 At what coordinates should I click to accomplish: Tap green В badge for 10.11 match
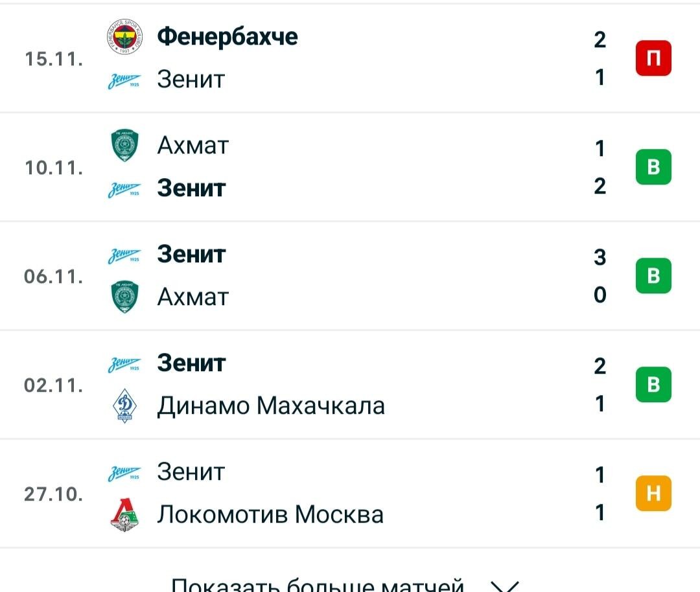(x=653, y=167)
